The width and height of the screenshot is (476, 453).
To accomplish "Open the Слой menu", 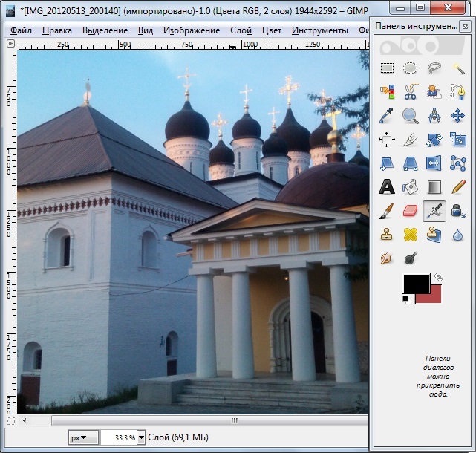I will (241, 30).
